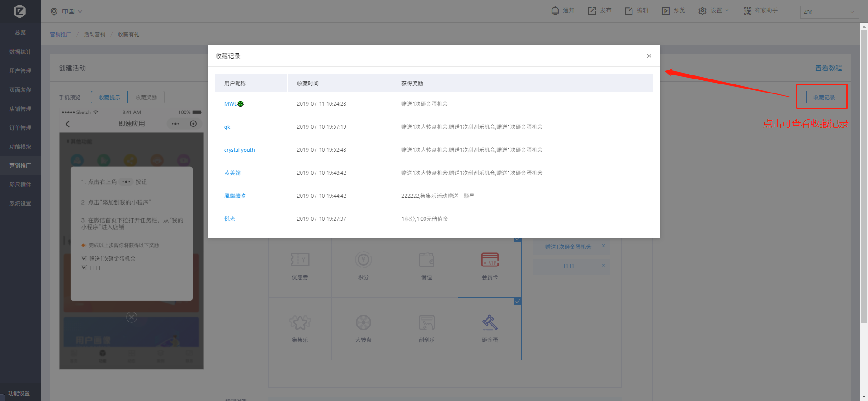Switch to 收藏奖励 tab

pos(146,97)
